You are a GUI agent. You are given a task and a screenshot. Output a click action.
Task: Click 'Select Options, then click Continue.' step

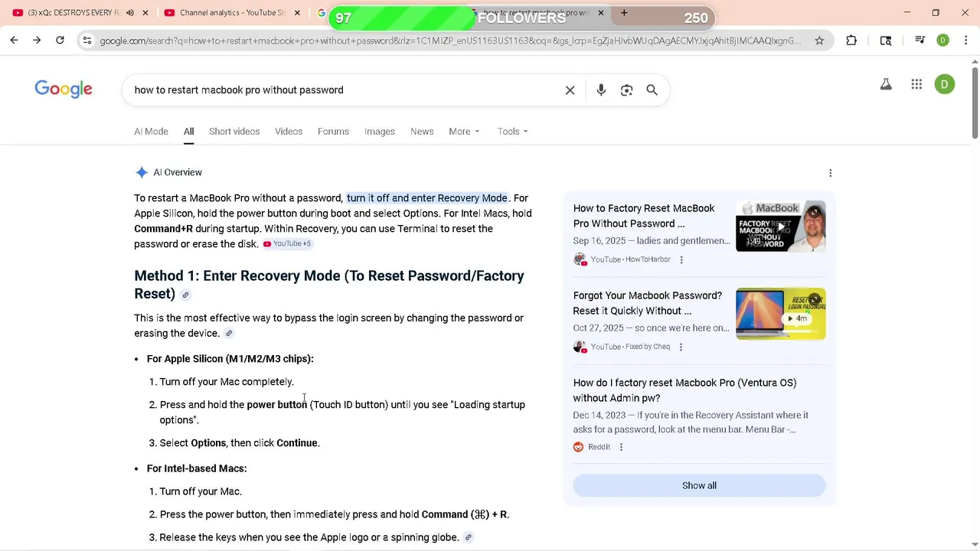pos(240,443)
